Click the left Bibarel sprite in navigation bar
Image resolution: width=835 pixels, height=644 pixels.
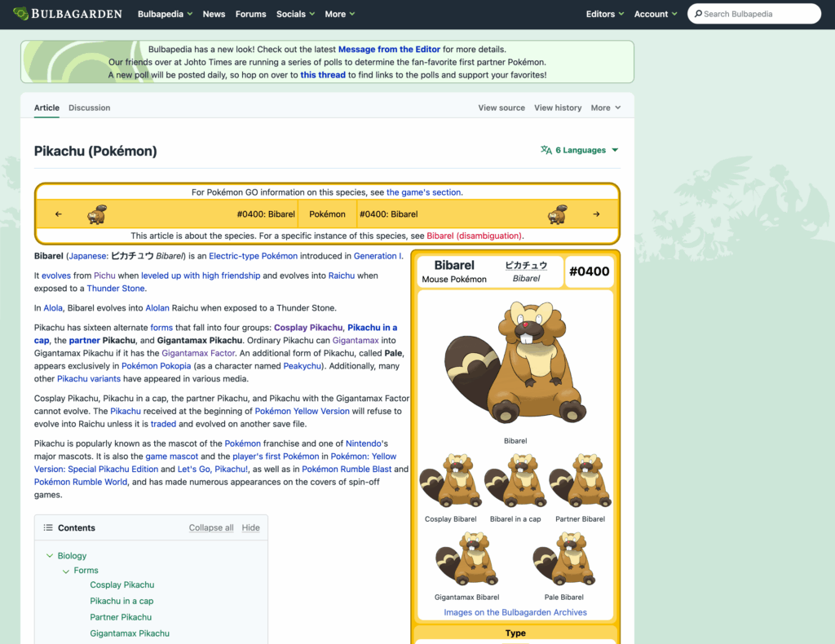(x=97, y=214)
